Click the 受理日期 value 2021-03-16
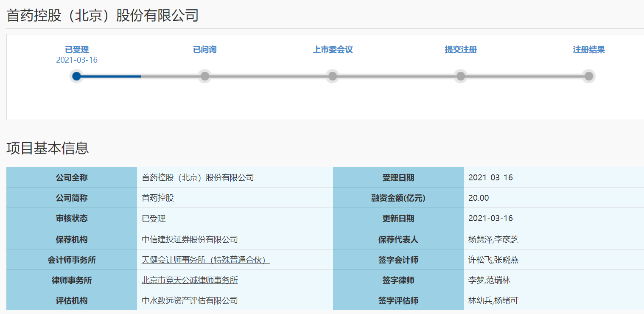 click(490, 177)
